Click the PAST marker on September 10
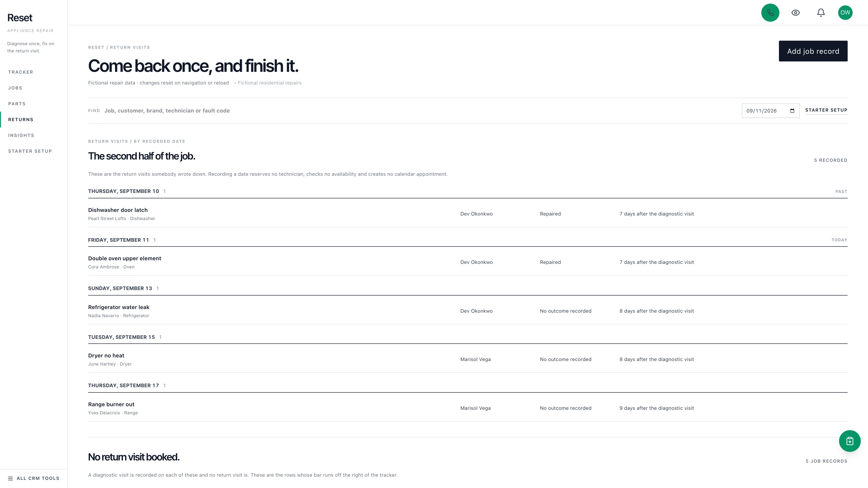This screenshot has width=868, height=488. 841,191
